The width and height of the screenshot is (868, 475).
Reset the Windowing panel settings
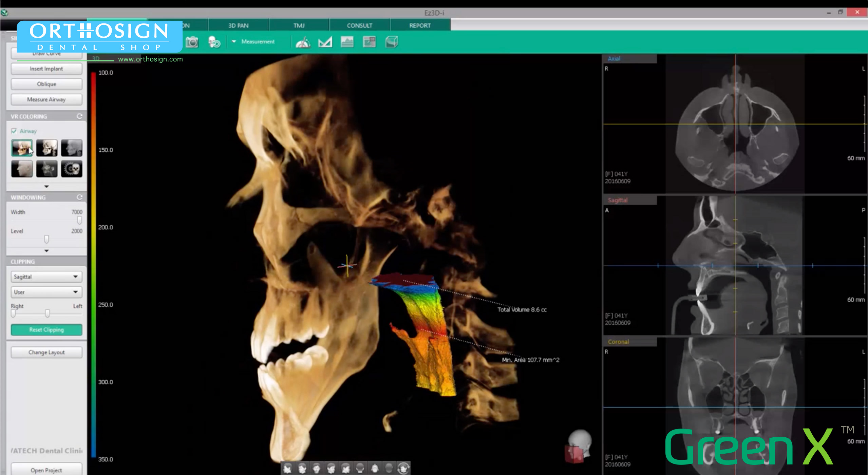point(79,197)
